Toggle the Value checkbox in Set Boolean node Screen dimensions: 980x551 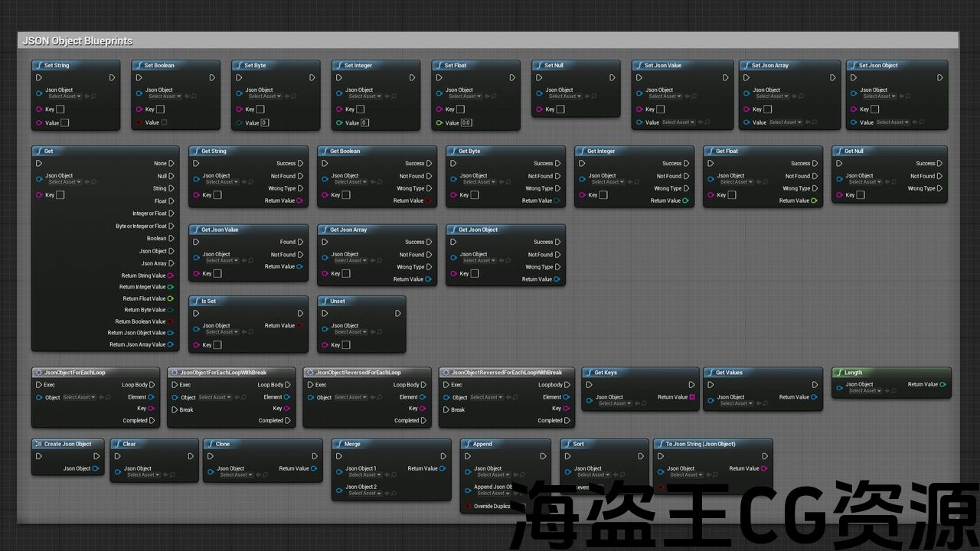click(x=164, y=122)
